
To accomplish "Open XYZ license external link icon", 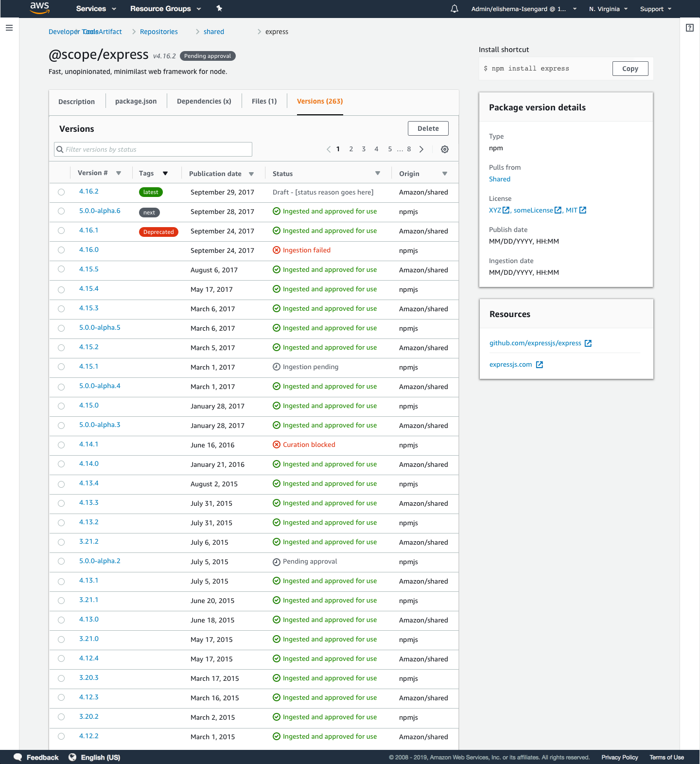I will click(x=506, y=210).
